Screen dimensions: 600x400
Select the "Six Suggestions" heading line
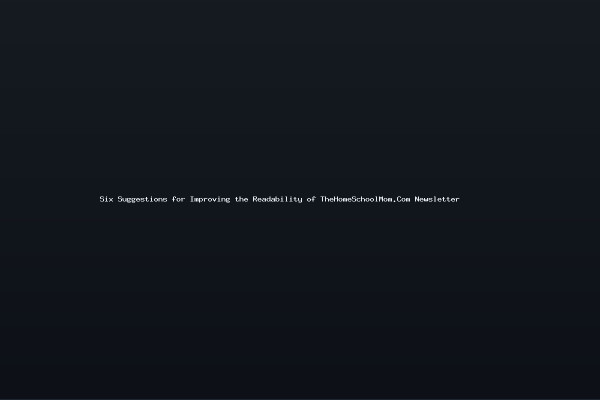point(279,199)
